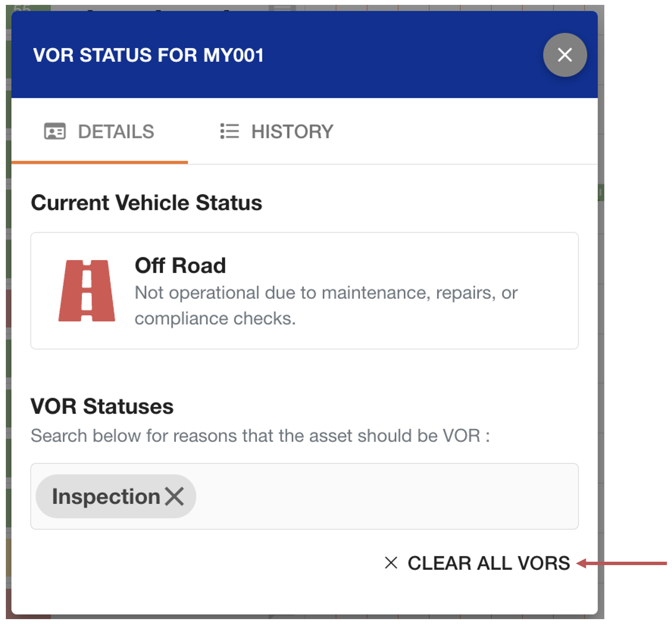Click the 'Not operational' status description
Image resolution: width=672 pixels, height=624 pixels.
point(326,293)
